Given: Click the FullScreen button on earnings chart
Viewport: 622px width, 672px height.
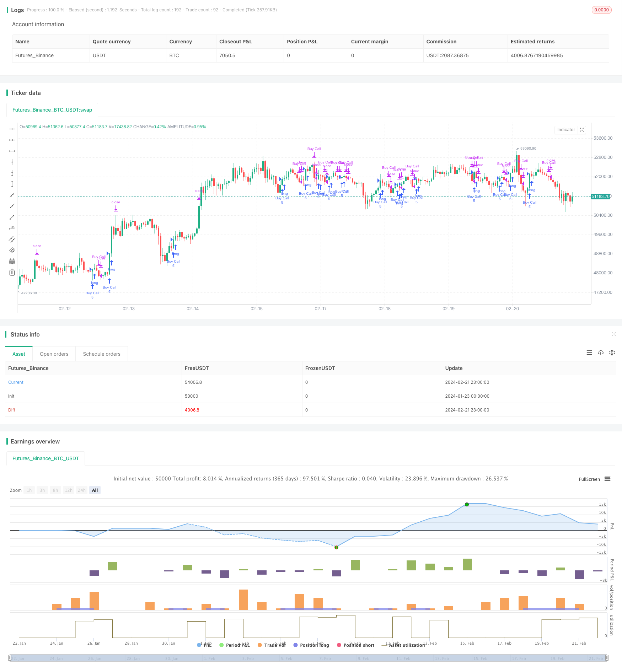Looking at the screenshot, I should point(589,479).
